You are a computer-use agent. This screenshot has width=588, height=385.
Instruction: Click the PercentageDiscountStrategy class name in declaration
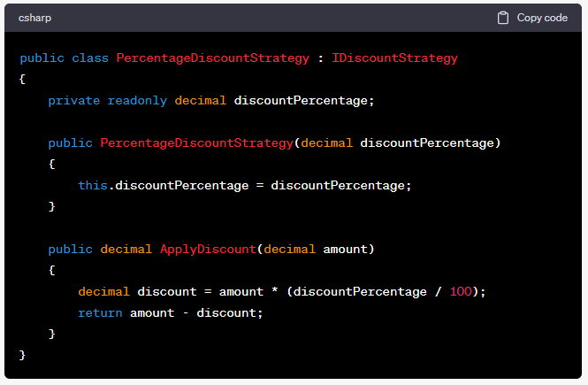(x=212, y=58)
